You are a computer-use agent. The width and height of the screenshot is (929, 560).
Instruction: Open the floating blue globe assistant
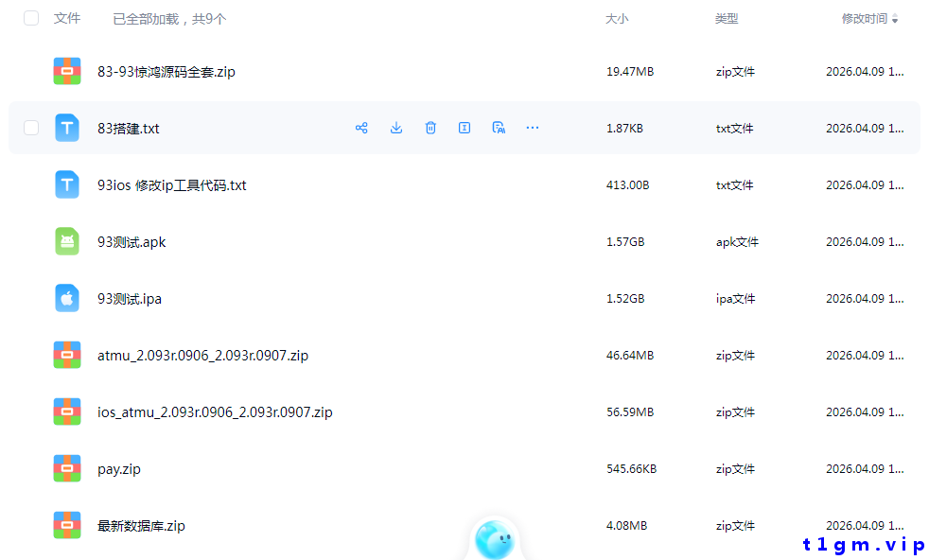[x=494, y=539]
